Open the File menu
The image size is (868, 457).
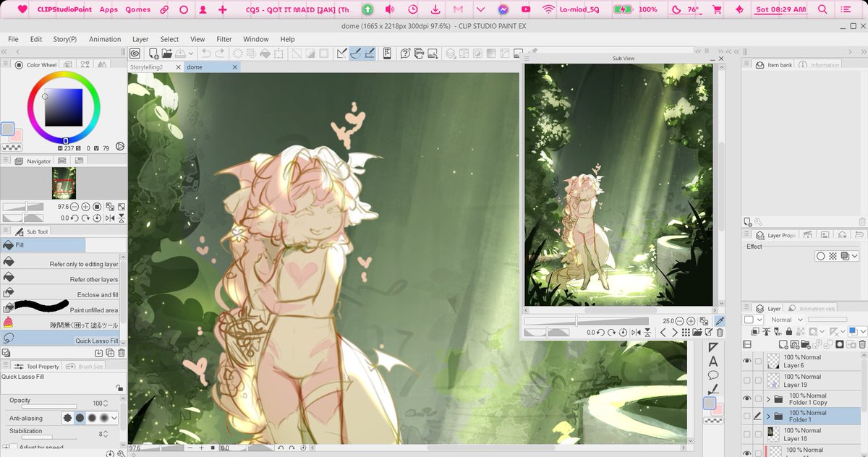pos(13,39)
